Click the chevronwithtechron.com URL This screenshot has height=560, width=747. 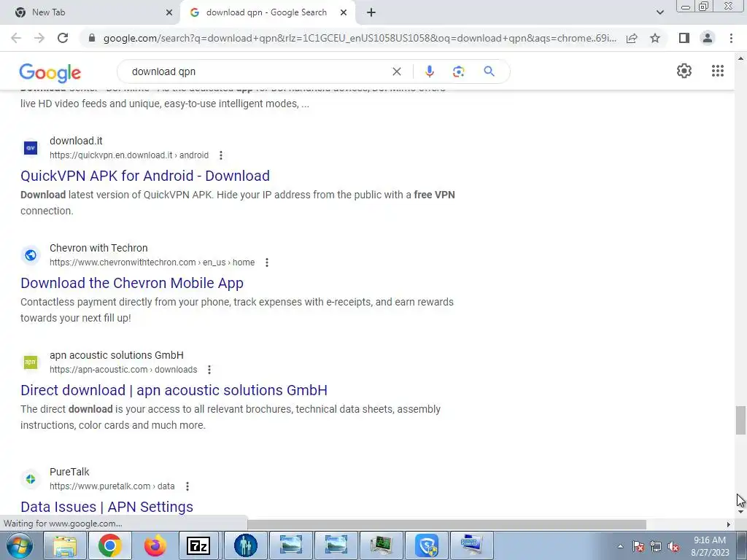[152, 262]
